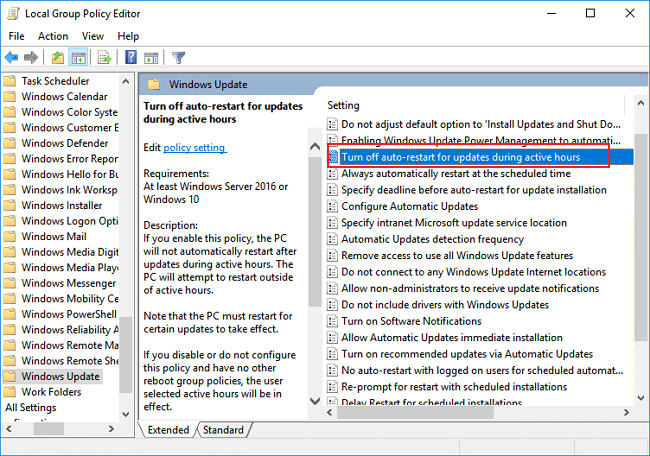Image resolution: width=650 pixels, height=456 pixels.
Task: Select Windows Error Reporting in the tree
Action: [x=70, y=159]
